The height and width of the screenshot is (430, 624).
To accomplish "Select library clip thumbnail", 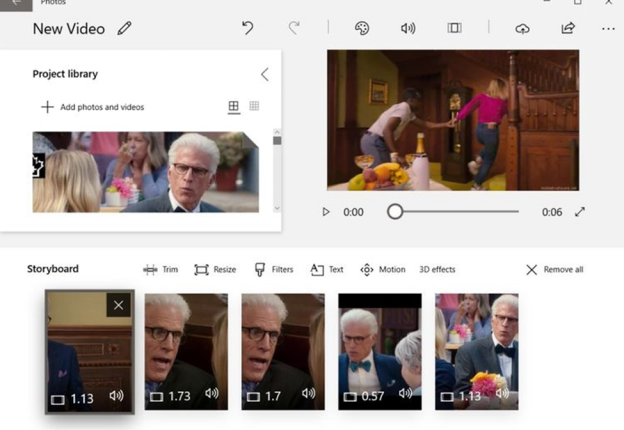I will pos(146,172).
